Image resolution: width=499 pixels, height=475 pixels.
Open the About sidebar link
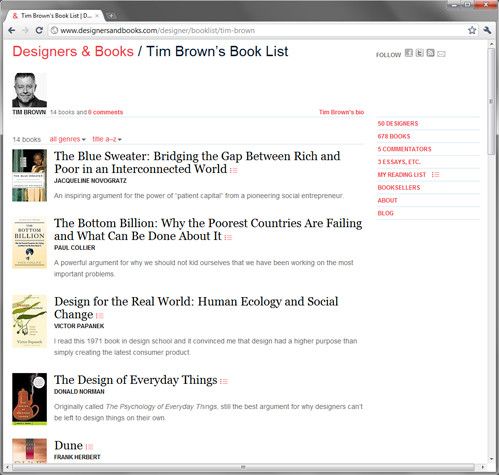387,200
